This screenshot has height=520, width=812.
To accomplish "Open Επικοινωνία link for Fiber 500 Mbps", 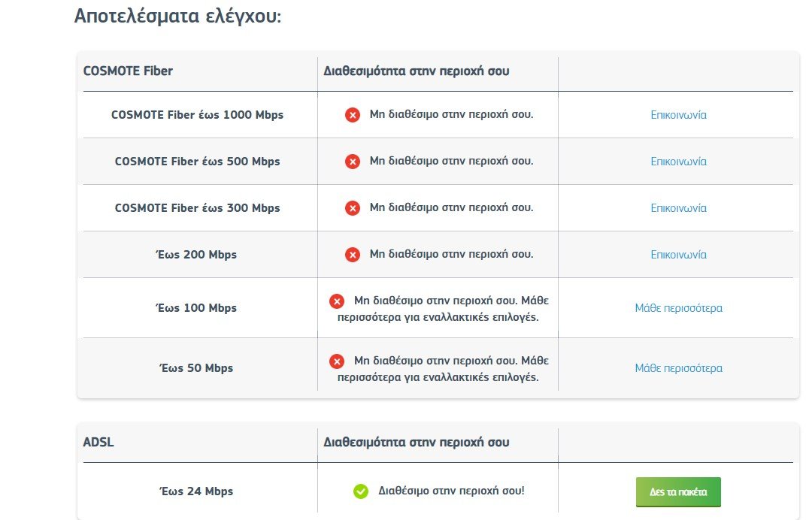I will 678,162.
